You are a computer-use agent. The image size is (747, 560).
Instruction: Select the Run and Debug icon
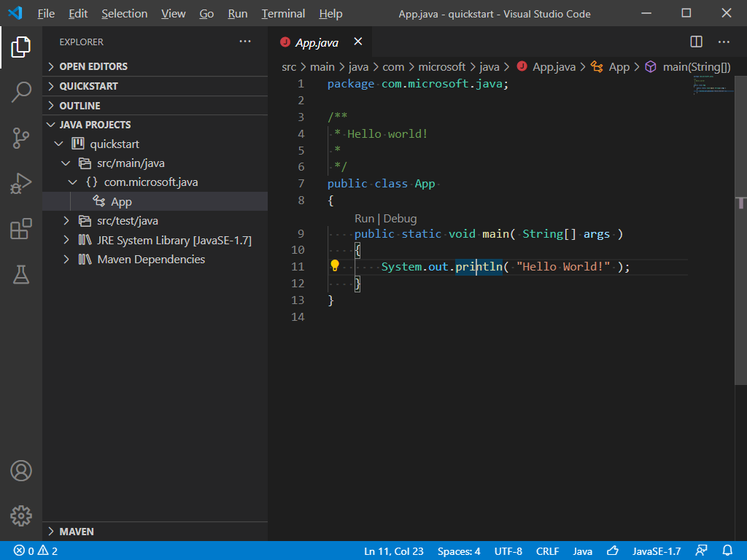tap(21, 184)
